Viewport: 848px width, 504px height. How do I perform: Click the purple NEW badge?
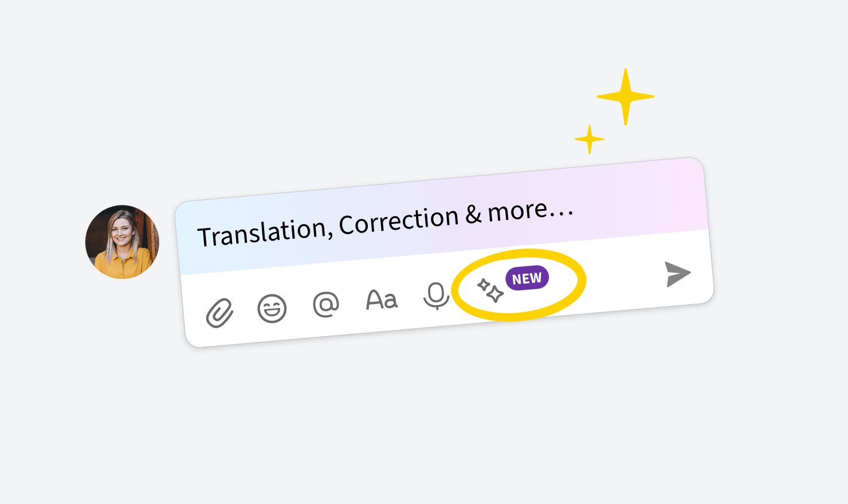click(527, 278)
